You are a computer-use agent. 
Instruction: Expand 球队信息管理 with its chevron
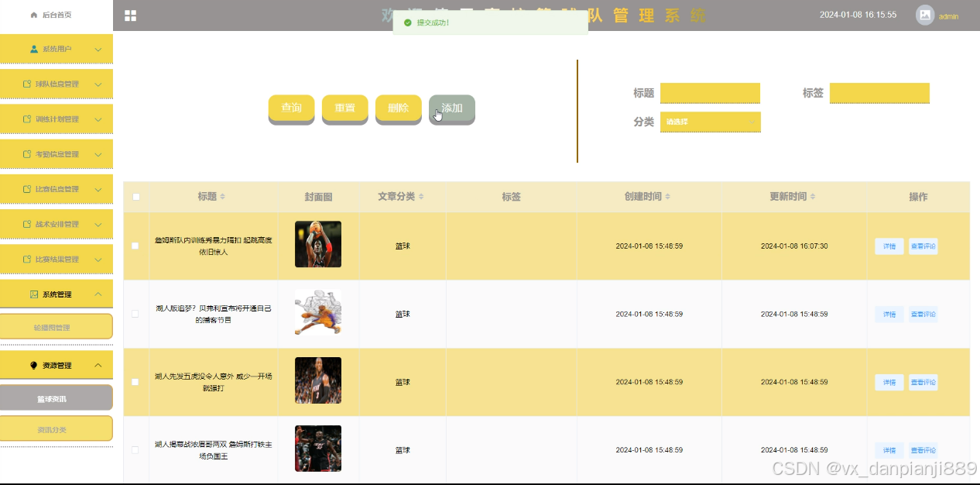98,84
